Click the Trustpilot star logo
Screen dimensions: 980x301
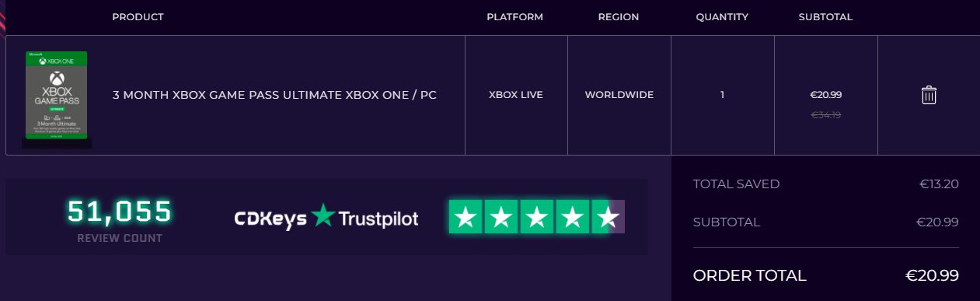(323, 215)
